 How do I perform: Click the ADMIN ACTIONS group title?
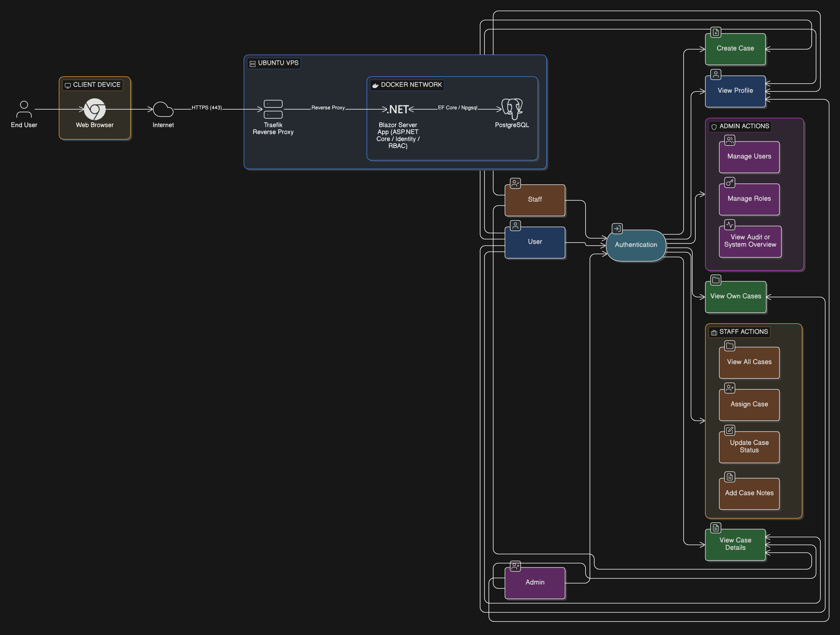[x=744, y=126]
